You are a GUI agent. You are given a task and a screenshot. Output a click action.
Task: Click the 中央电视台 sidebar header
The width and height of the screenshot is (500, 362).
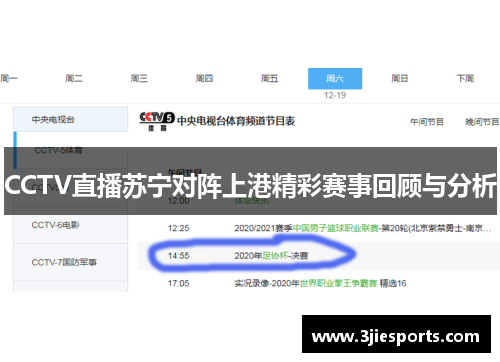pos(70,119)
